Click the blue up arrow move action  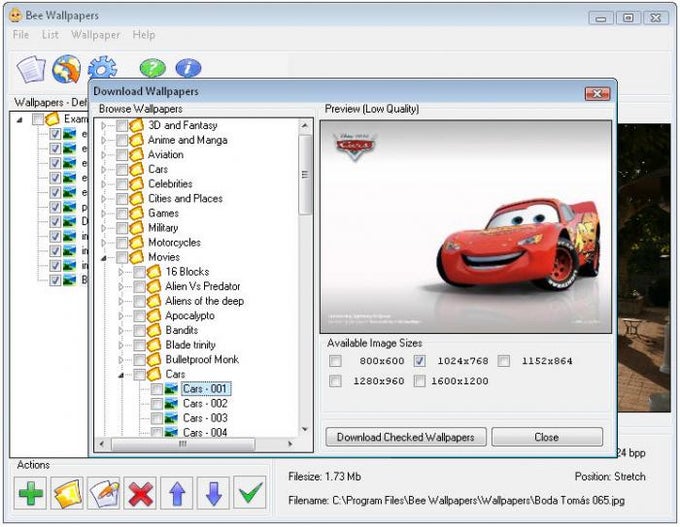pyautogui.click(x=177, y=493)
